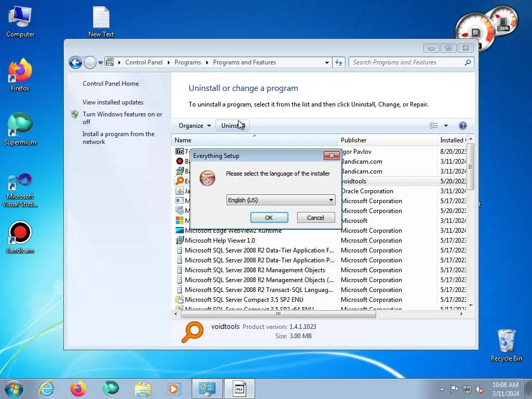Click OK in Everything Setup dialog
This screenshot has height=399, width=532.
tap(269, 218)
